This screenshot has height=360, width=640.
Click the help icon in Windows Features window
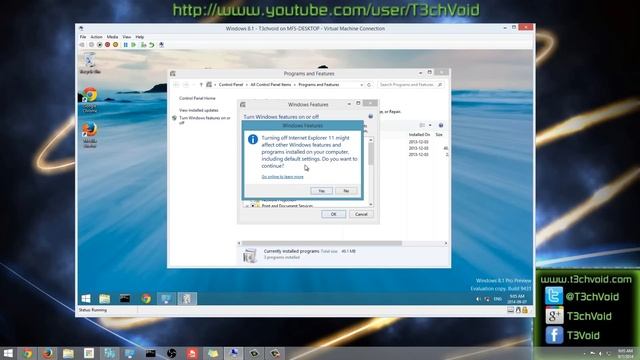tap(371, 116)
